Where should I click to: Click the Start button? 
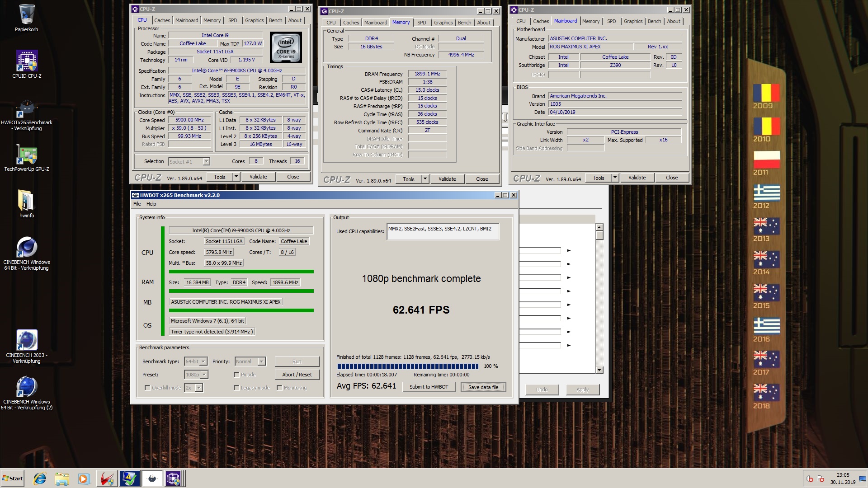pos(12,479)
